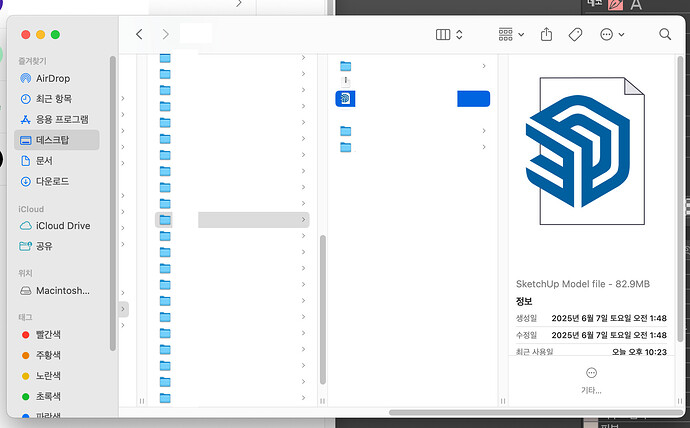Click the 생성일 date value
690x428 pixels.
(x=609, y=318)
